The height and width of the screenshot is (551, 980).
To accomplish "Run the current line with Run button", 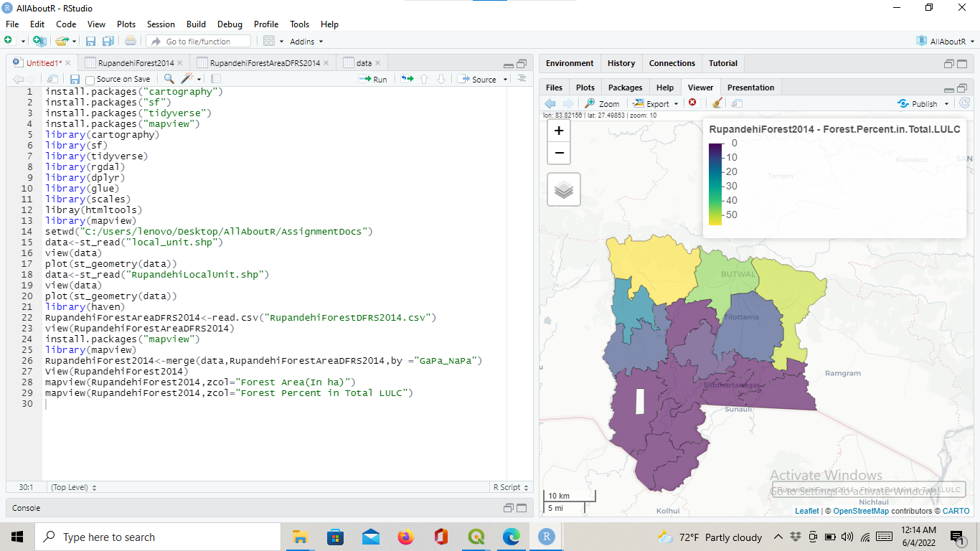I will point(373,79).
